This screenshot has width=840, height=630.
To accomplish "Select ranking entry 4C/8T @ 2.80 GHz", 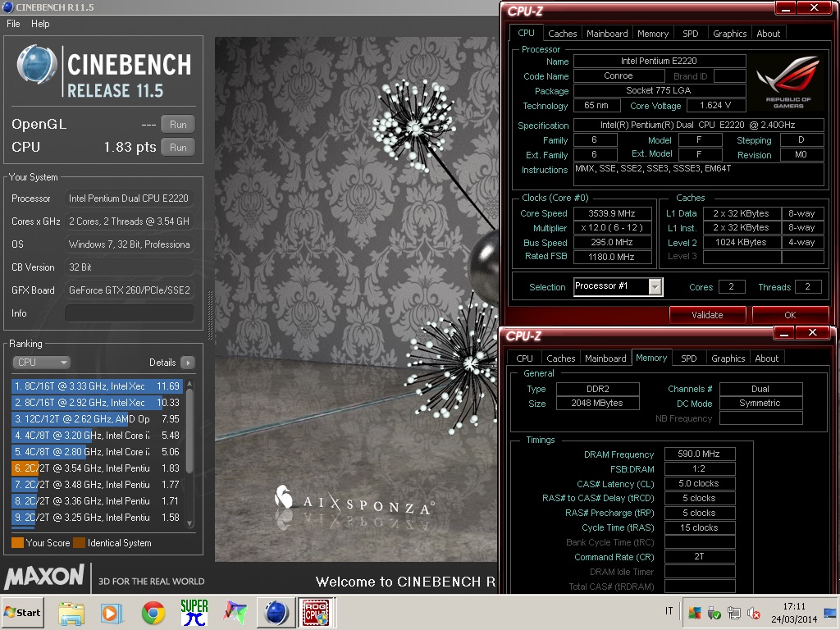I will (97, 452).
